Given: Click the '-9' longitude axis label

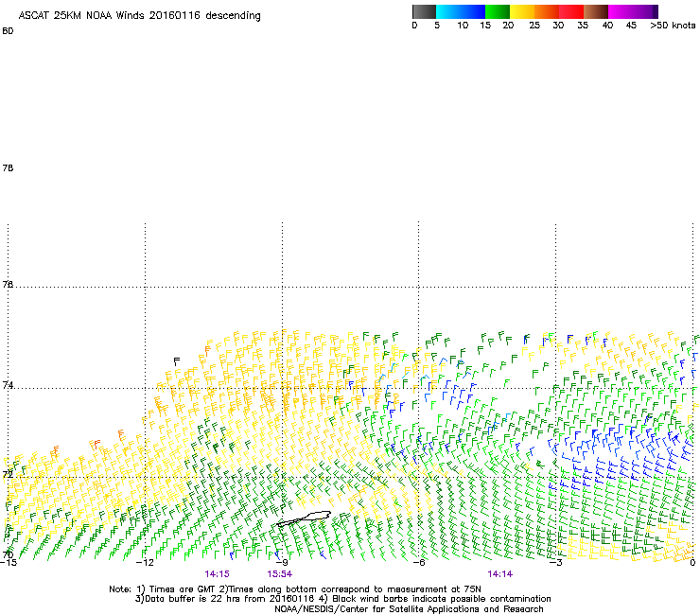Looking at the screenshot, I should [x=282, y=562].
